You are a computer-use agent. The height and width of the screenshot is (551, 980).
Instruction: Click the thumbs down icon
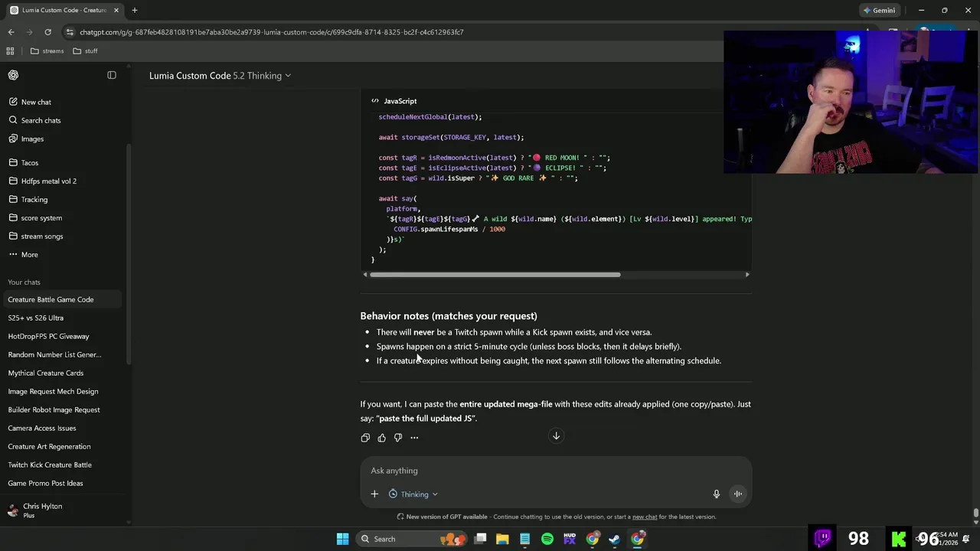click(x=398, y=438)
